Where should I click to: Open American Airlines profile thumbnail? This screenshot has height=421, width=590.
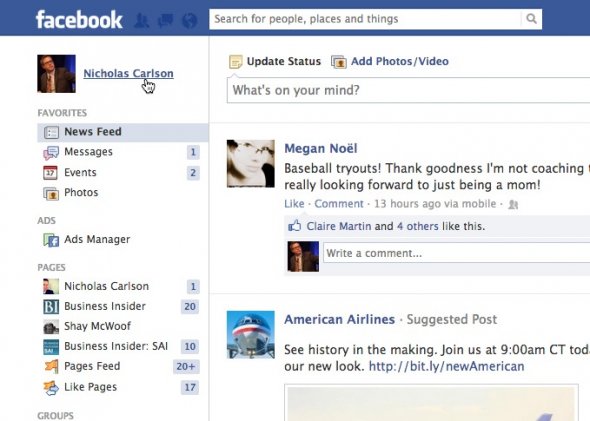coord(251,334)
